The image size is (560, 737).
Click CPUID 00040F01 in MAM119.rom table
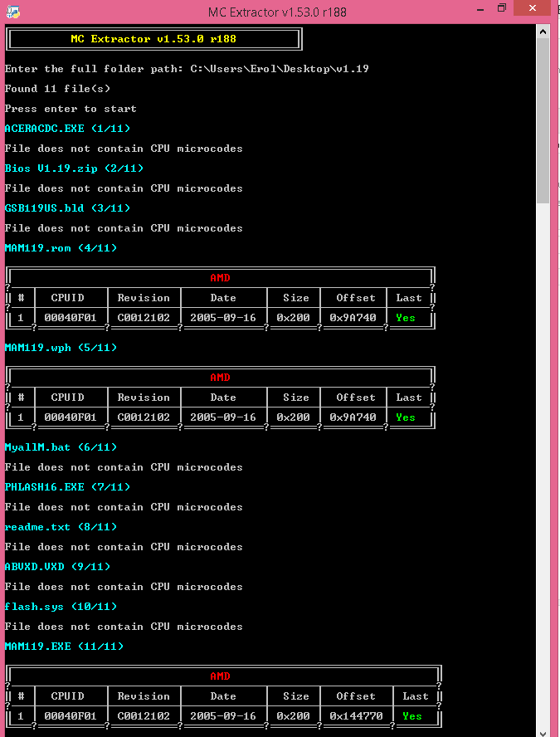70,318
